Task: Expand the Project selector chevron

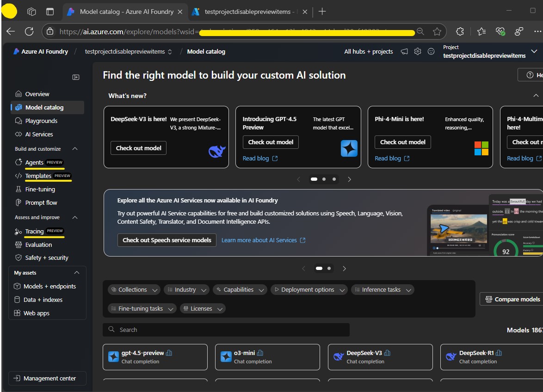Action: [534, 51]
